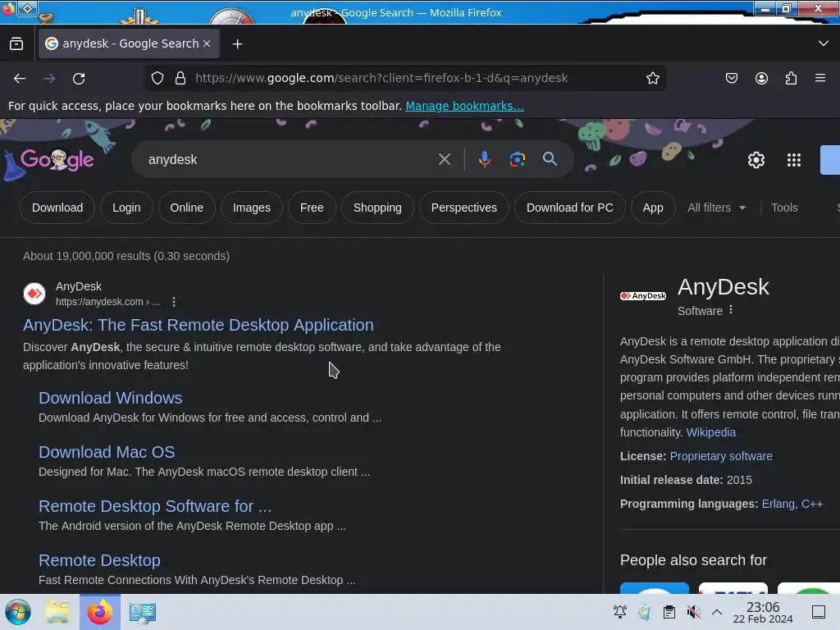
Task: Open search Tools
Action: click(x=784, y=208)
